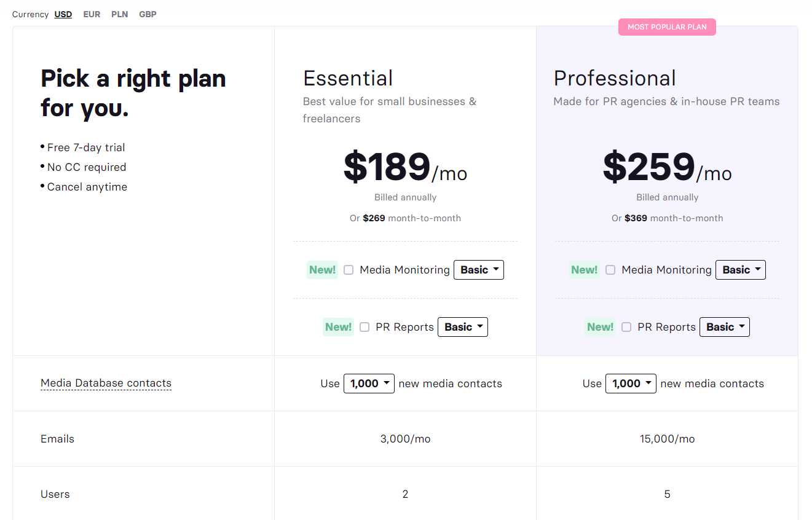Switch currency to GBP
This screenshot has width=812, height=520.
[148, 14]
